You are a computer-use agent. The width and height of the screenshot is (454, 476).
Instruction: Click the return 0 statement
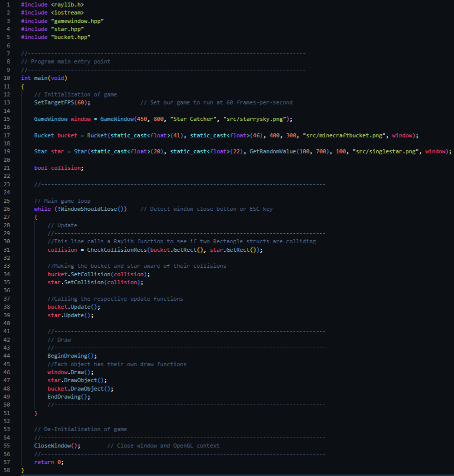tap(48, 462)
